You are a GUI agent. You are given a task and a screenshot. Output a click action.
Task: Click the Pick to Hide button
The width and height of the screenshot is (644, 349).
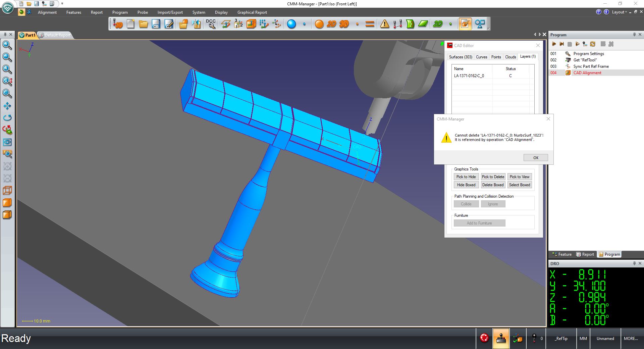click(466, 177)
